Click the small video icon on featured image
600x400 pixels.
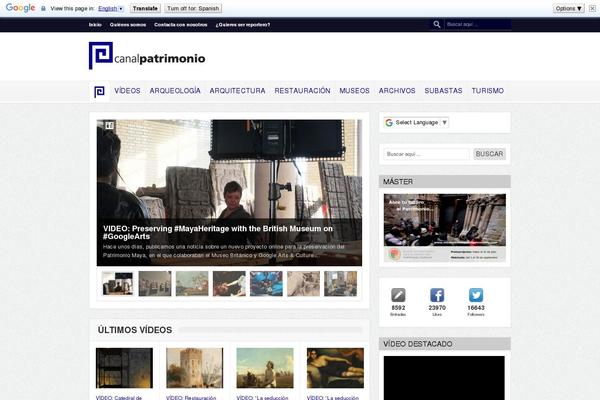[109, 126]
